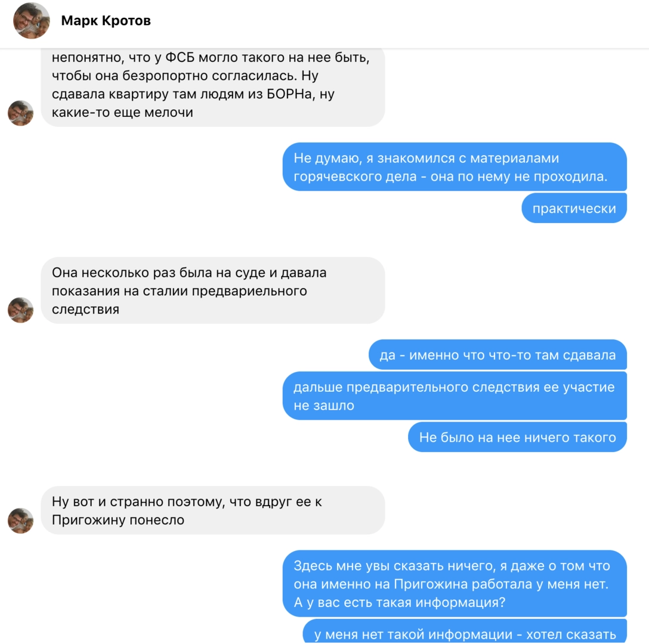Select the gray bubble about ФСБ and БОРНа
Image resolution: width=649 pixels, height=644 pixels.
(213, 87)
